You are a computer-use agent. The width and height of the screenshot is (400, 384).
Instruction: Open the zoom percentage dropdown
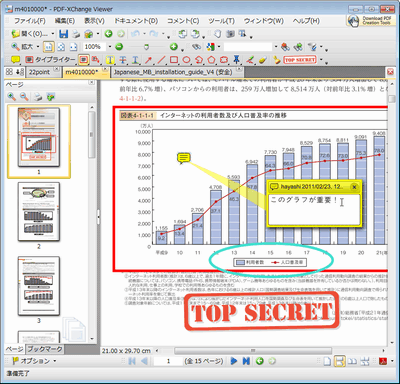(110, 47)
